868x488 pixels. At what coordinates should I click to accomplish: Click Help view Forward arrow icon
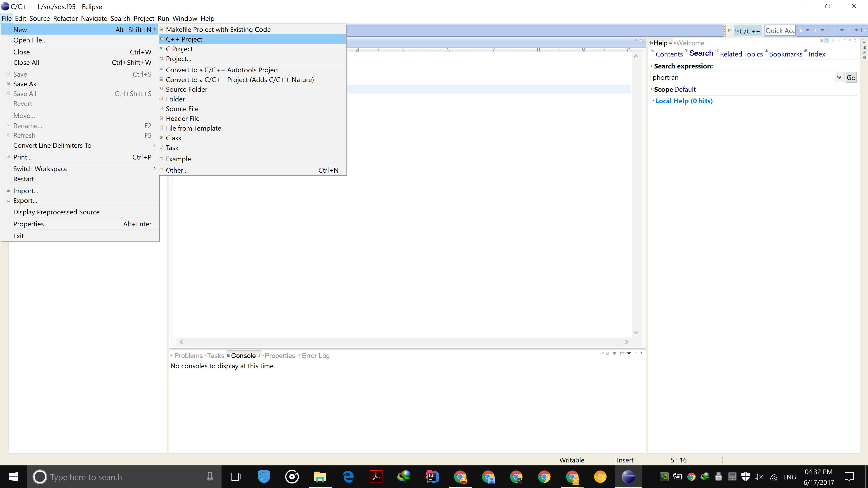pyautogui.click(x=839, y=41)
